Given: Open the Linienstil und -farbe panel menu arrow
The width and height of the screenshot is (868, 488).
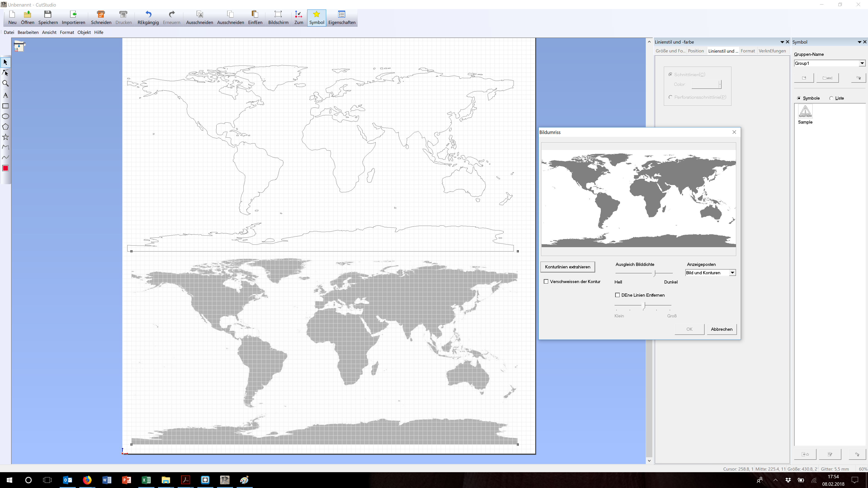Looking at the screenshot, I should point(782,42).
